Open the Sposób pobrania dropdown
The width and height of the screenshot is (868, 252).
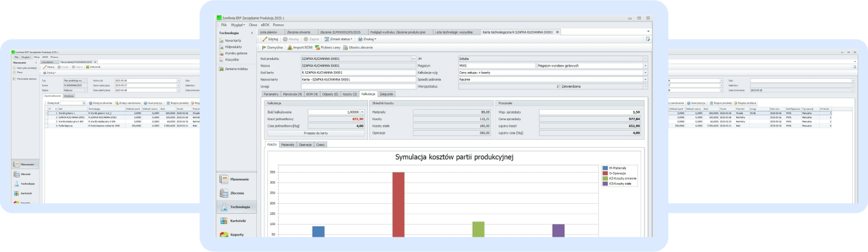pyautogui.click(x=645, y=79)
